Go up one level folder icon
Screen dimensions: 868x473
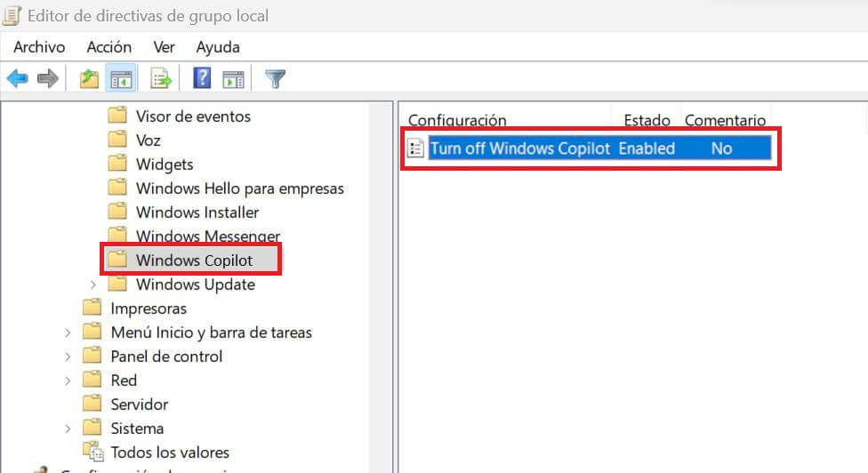(89, 78)
